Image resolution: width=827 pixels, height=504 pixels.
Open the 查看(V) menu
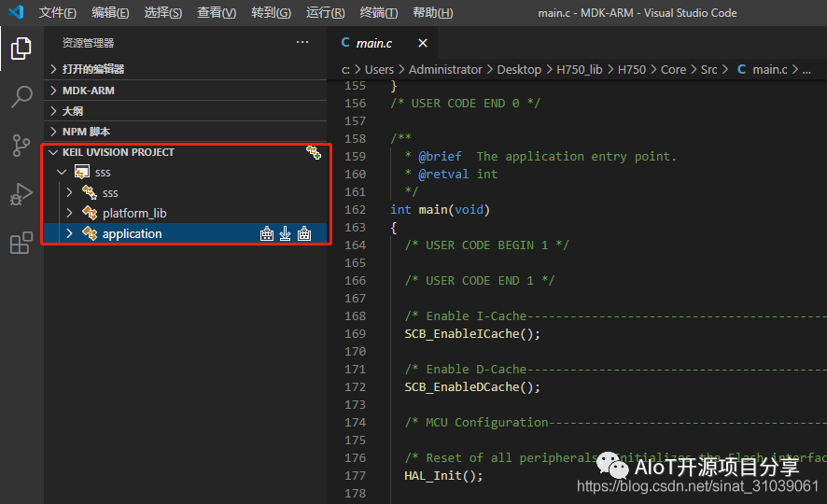point(217,13)
